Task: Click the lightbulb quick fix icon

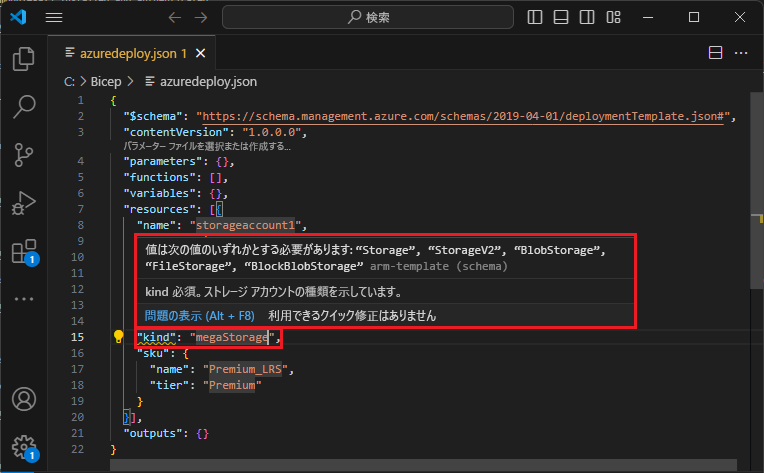Action: [x=118, y=336]
